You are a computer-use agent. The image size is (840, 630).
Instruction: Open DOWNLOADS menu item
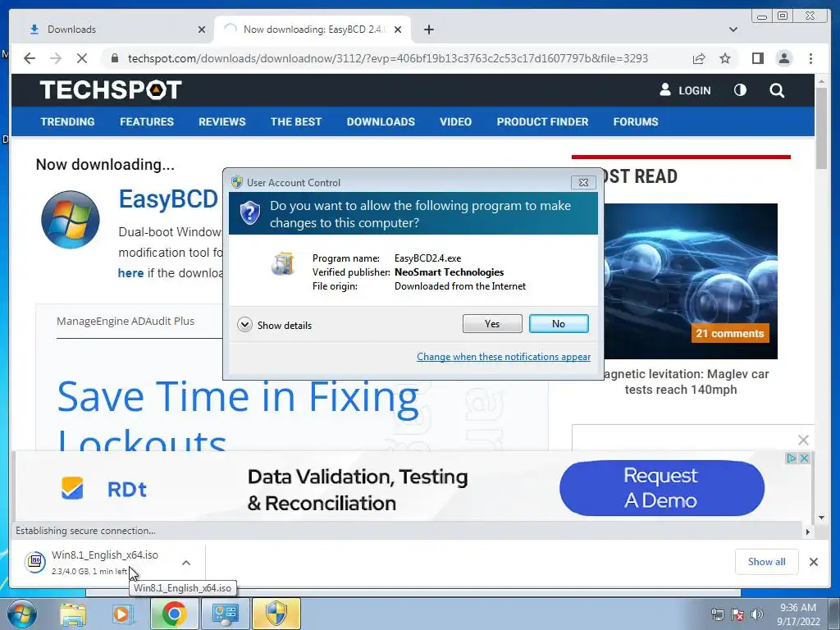(x=381, y=121)
